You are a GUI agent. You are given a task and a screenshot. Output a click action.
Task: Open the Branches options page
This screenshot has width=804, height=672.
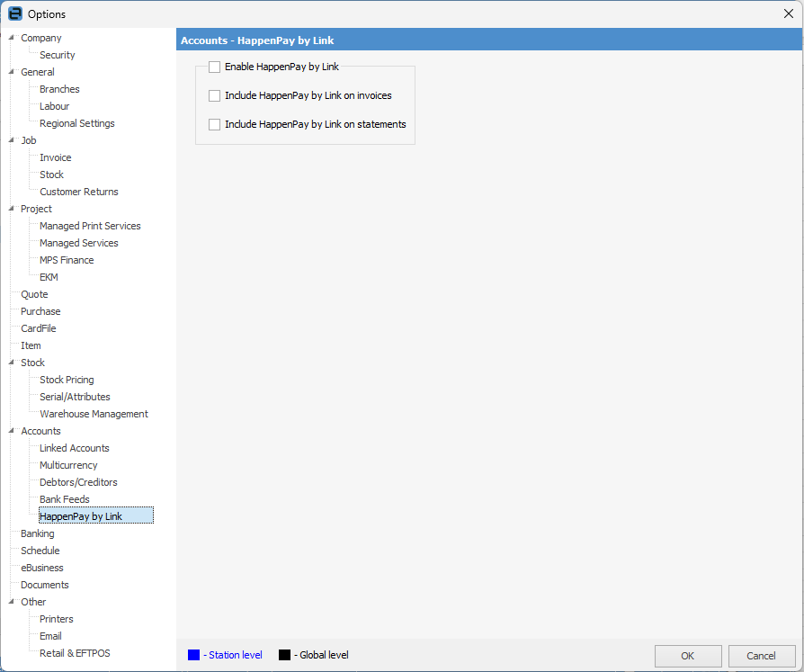click(59, 89)
